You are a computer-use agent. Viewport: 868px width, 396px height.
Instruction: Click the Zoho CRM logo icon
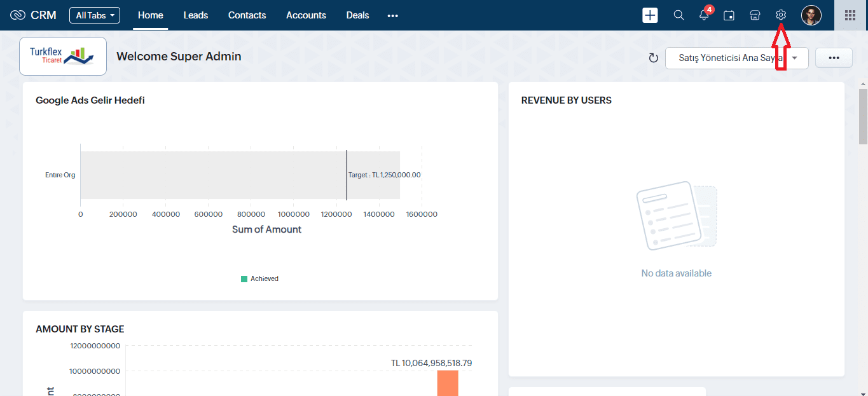point(18,15)
